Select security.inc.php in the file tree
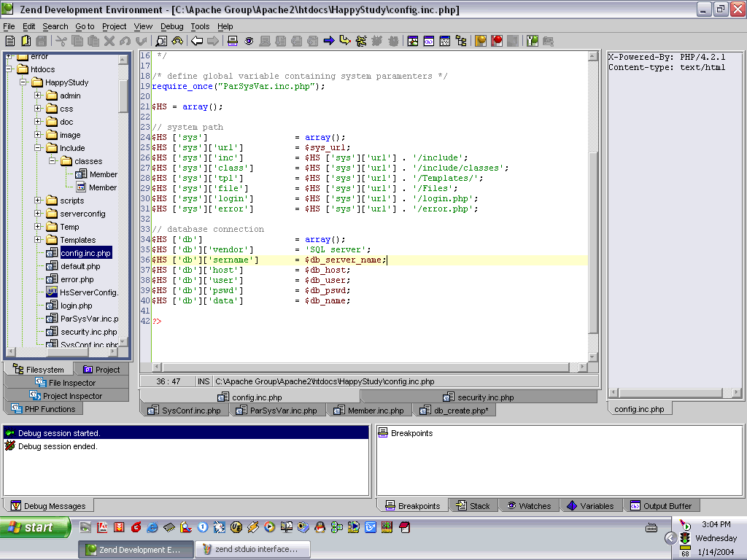This screenshot has width=747, height=560. click(88, 332)
